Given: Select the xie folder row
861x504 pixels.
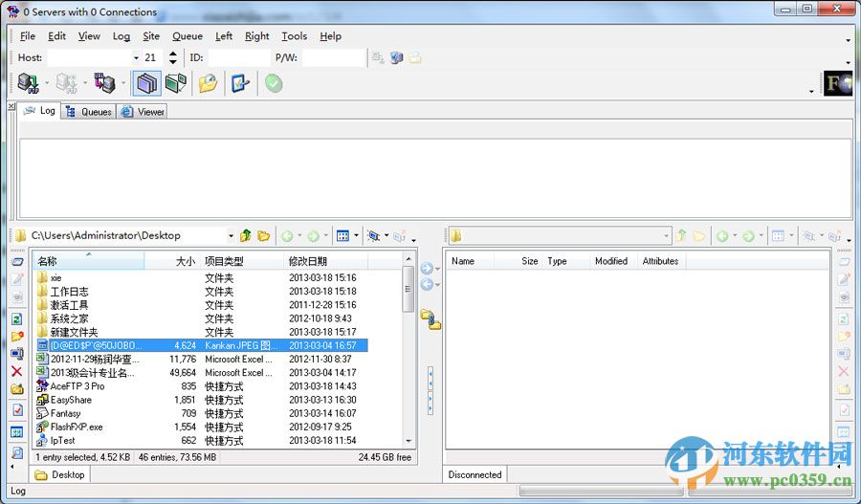Looking at the screenshot, I should pyautogui.click(x=201, y=277).
